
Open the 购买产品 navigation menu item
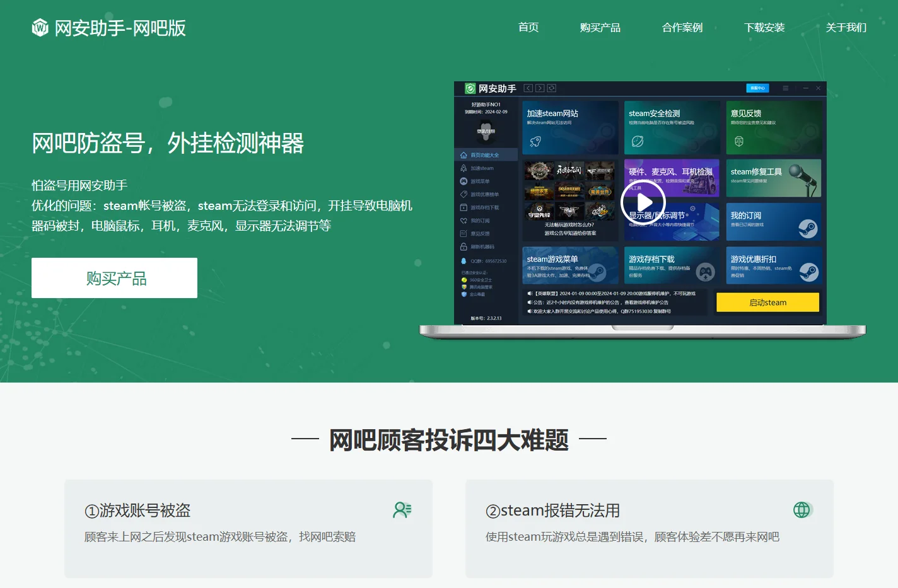(600, 28)
